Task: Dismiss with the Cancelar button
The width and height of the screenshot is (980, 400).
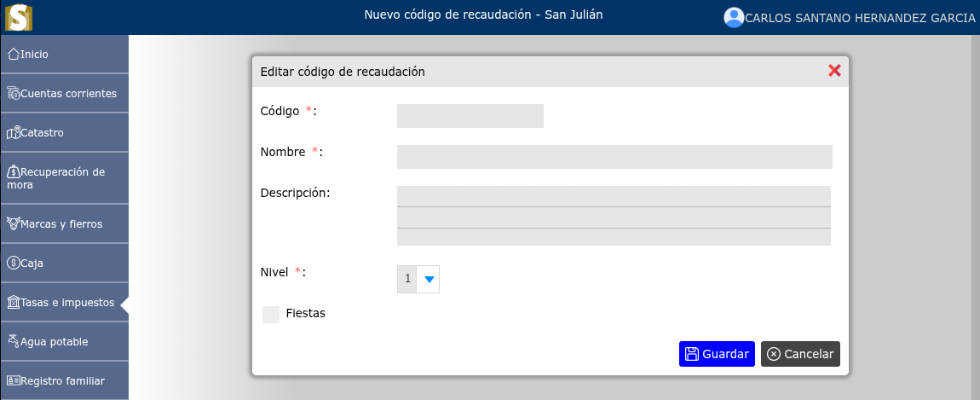Action: click(801, 354)
